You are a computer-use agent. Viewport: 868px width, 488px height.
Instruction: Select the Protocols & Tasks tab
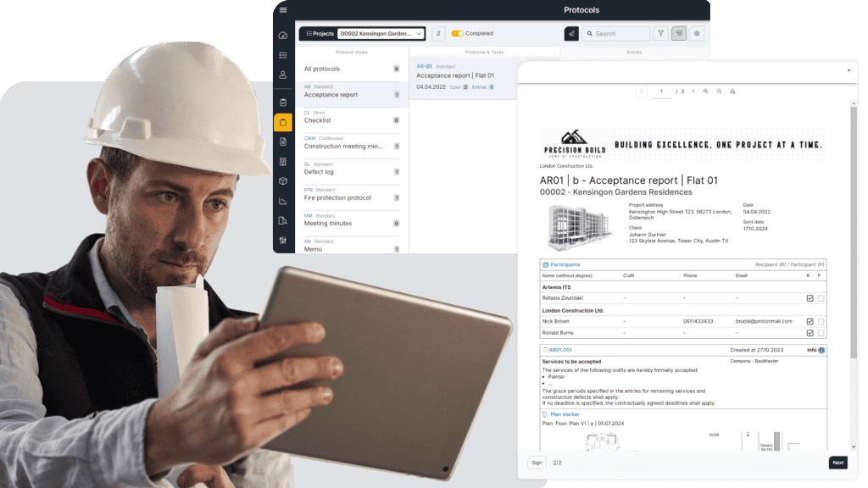coord(484,52)
